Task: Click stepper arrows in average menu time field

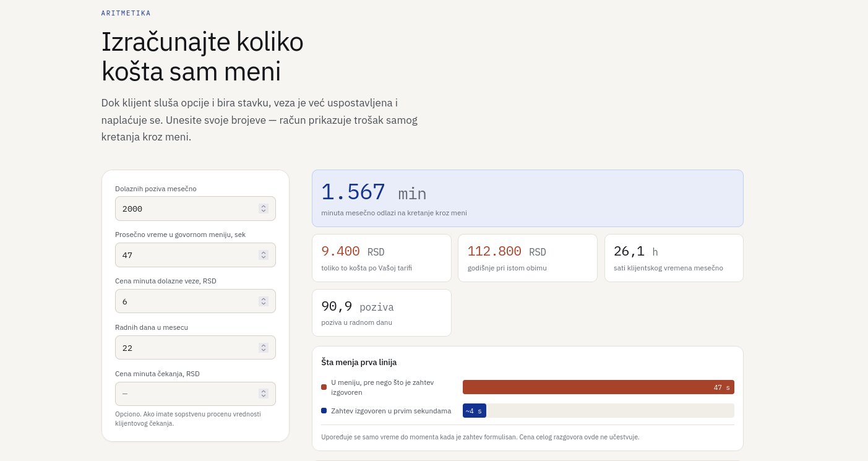Action: click(x=264, y=255)
